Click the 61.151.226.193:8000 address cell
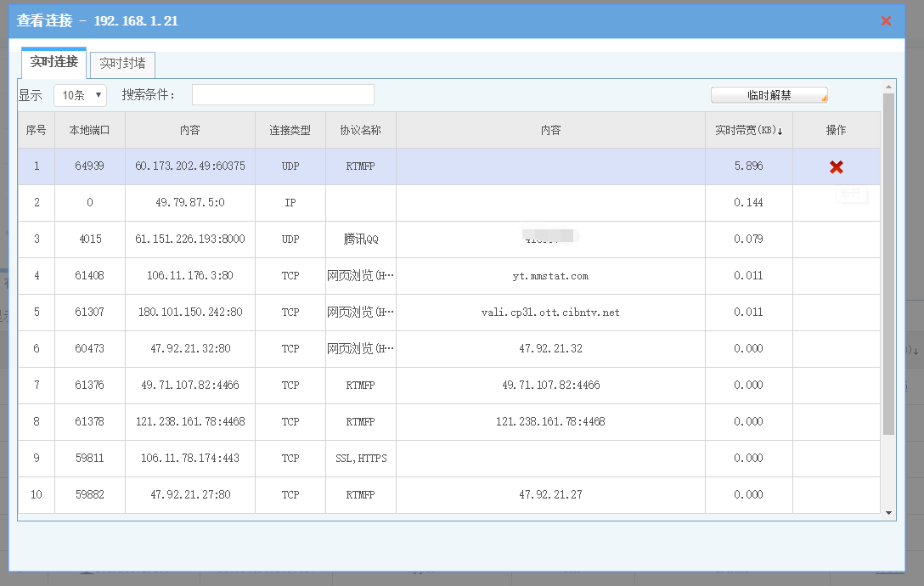 (x=190, y=239)
